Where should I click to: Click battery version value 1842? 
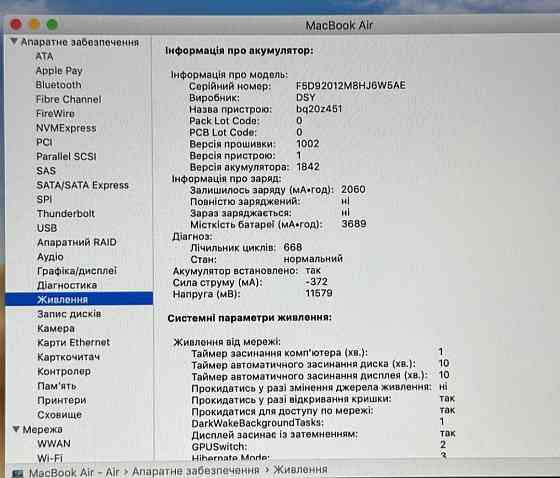click(x=308, y=166)
